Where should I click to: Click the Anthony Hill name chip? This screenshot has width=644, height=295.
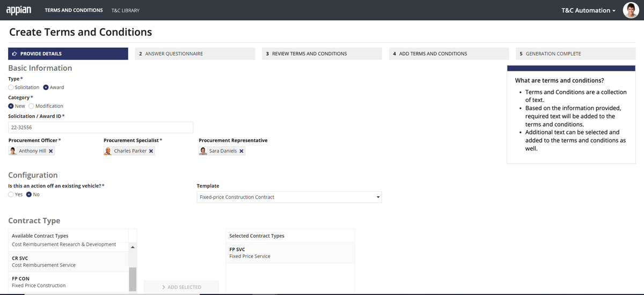click(32, 151)
